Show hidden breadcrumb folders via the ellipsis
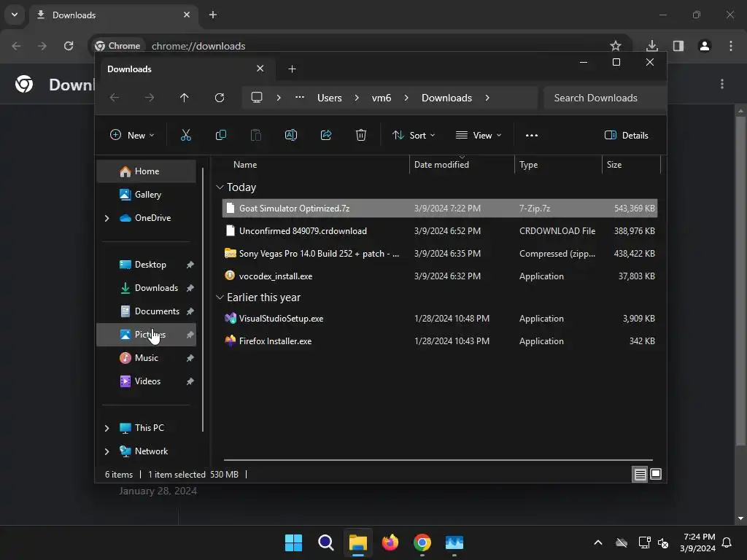This screenshot has width=747, height=560. click(300, 98)
